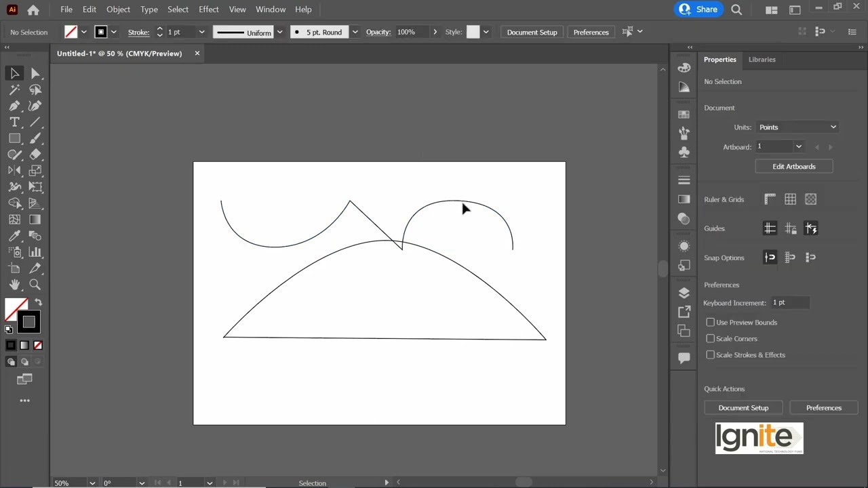868x488 pixels.
Task: Open the Symbols panel icon
Action: coord(684,151)
